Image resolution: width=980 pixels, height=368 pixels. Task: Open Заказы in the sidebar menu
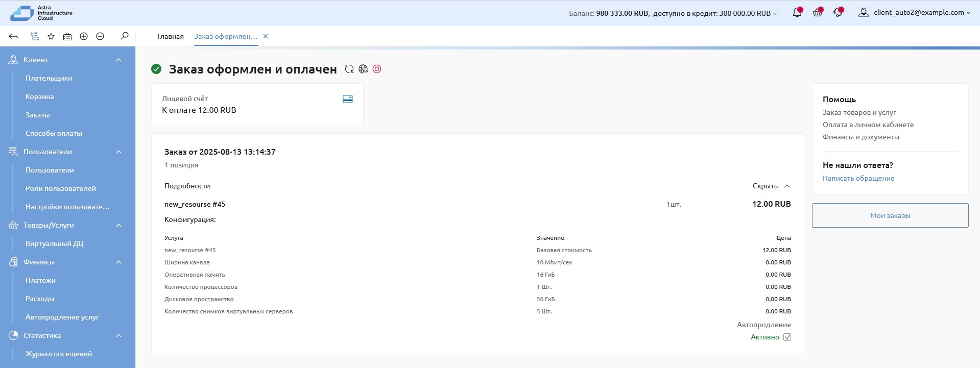[x=38, y=115]
